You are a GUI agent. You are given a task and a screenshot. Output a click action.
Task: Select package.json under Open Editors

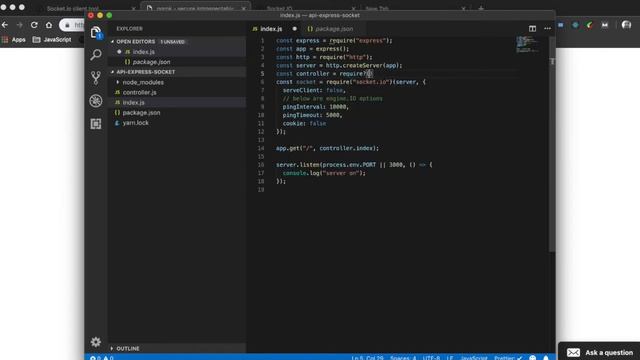[x=177, y=62]
